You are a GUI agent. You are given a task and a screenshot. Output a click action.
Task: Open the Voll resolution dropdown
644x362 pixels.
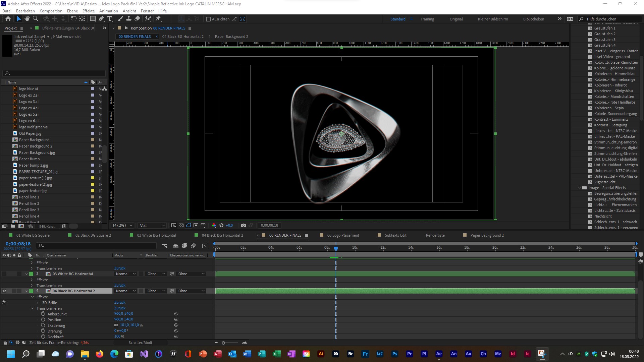click(x=153, y=225)
